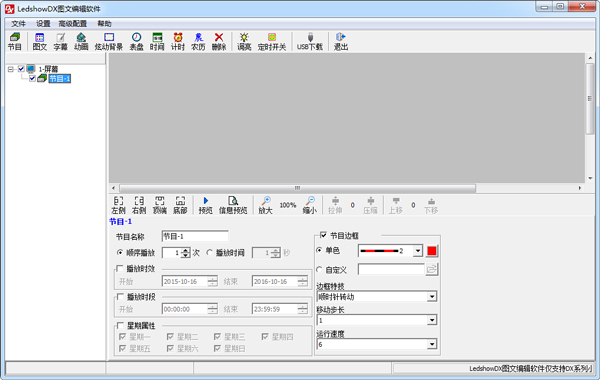Click the screen icon of 1-屏幕 node
Screen dimensions: 600x380
coord(31,69)
